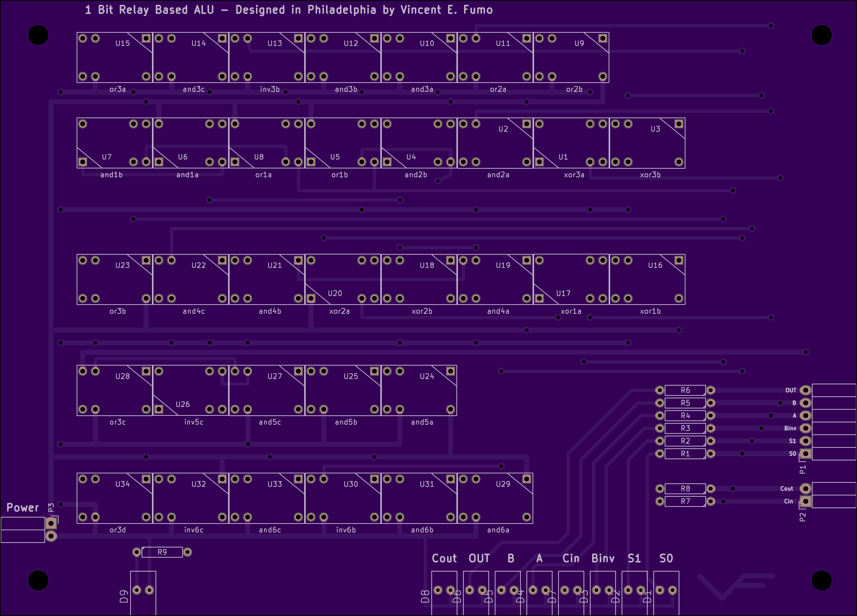Click the and5a gate label
Screen dimensions: 857x616
point(422,422)
